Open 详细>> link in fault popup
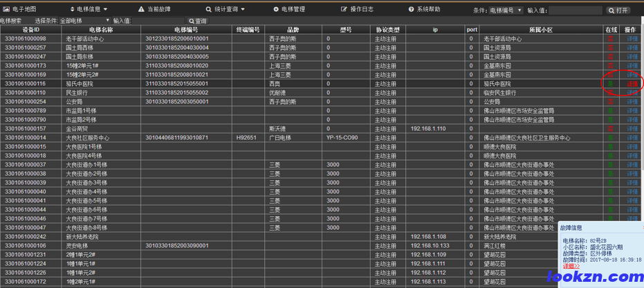 coord(571,266)
